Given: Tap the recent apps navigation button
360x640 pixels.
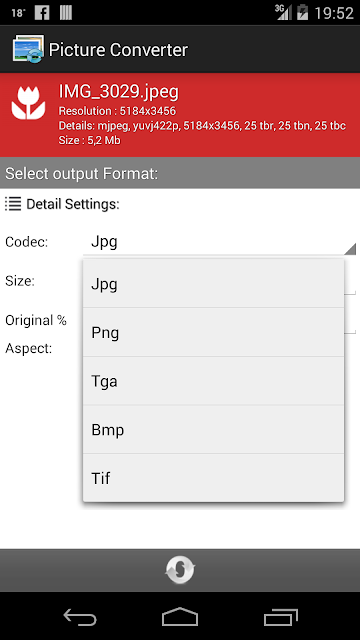Looking at the screenshot, I should (x=280, y=617).
